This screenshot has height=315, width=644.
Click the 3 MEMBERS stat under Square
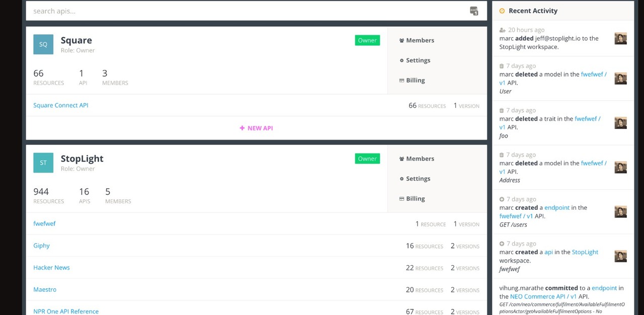[115, 77]
